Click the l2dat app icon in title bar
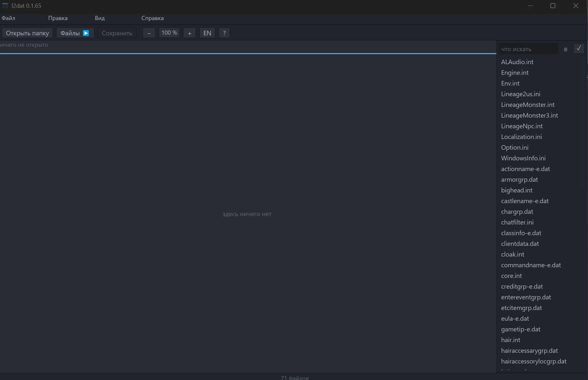Screen dimensions: 588x380 pyautogui.click(x=5, y=6)
